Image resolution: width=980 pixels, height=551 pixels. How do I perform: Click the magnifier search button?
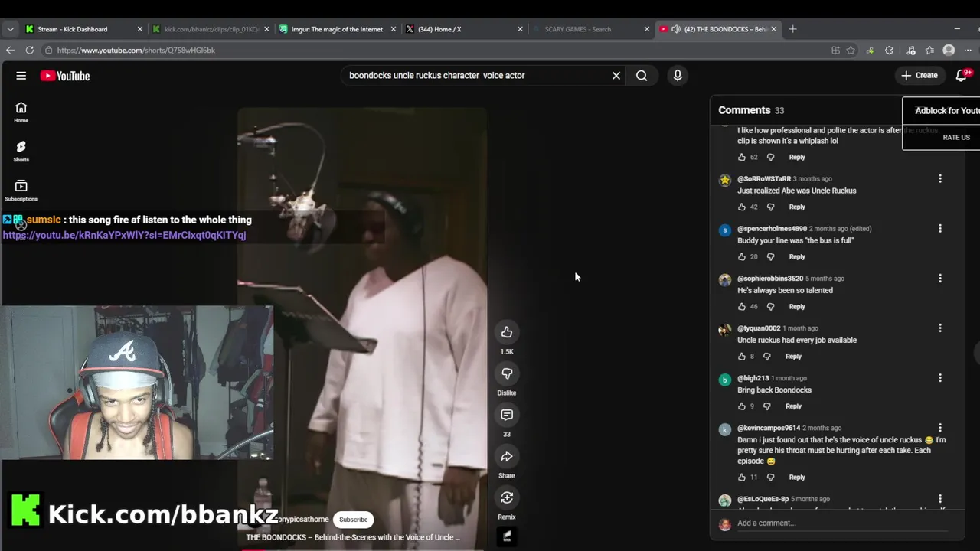point(642,76)
